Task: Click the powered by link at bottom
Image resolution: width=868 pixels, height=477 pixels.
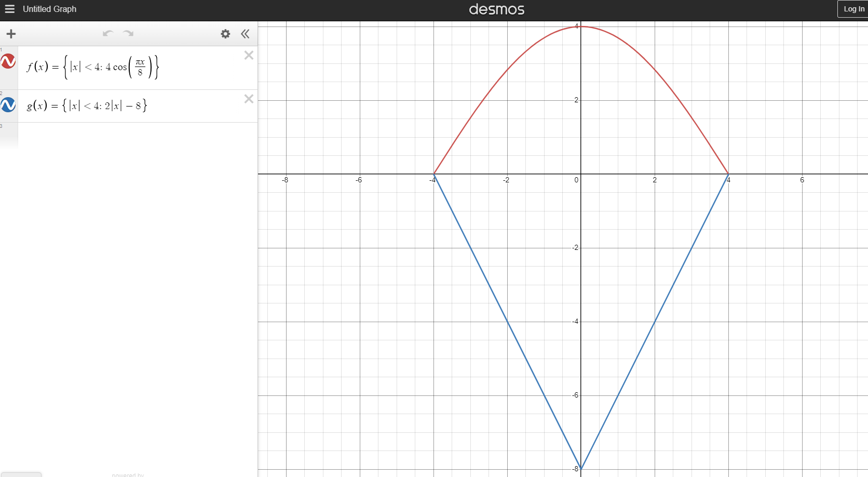Action: (127, 474)
